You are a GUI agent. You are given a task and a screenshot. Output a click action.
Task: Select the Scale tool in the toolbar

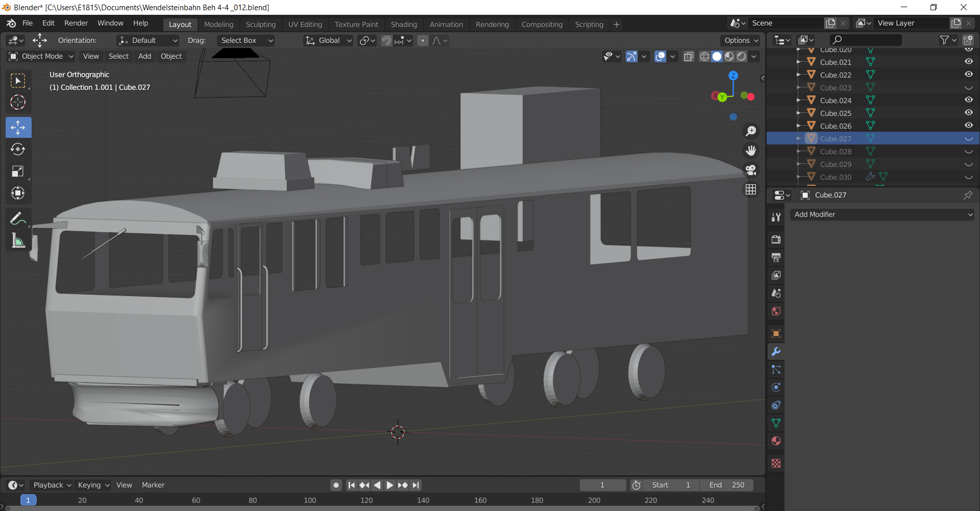click(x=18, y=171)
